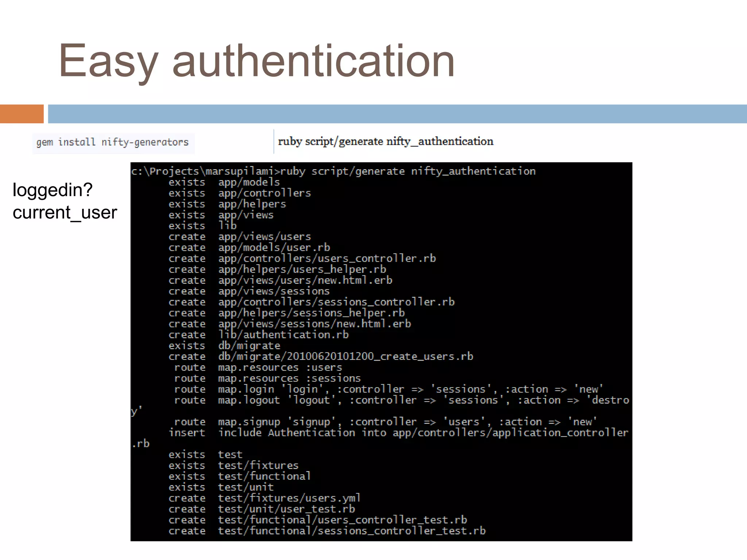Click the 'app/models/user.rb' line
Screen dimensions: 747x560
(x=249, y=248)
